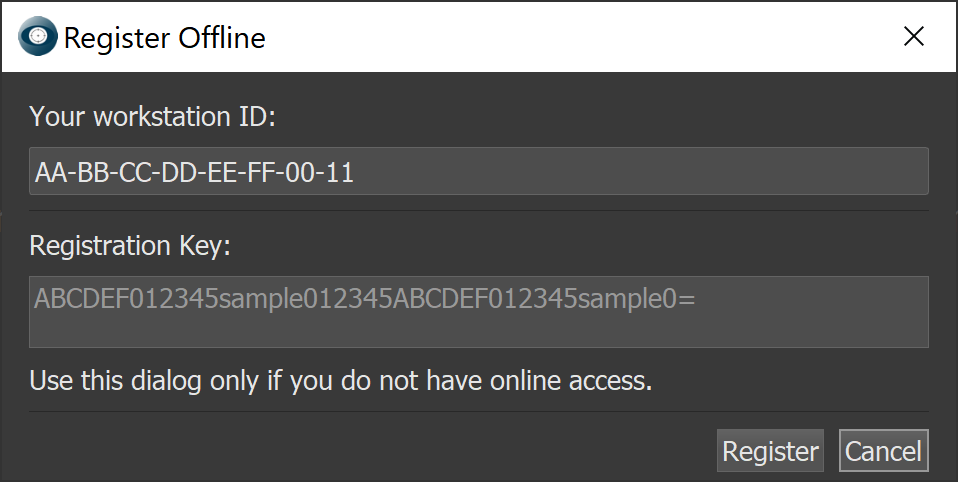This screenshot has height=482, width=958.
Task: Select the 'Registration Key:' label
Action: [x=130, y=246]
